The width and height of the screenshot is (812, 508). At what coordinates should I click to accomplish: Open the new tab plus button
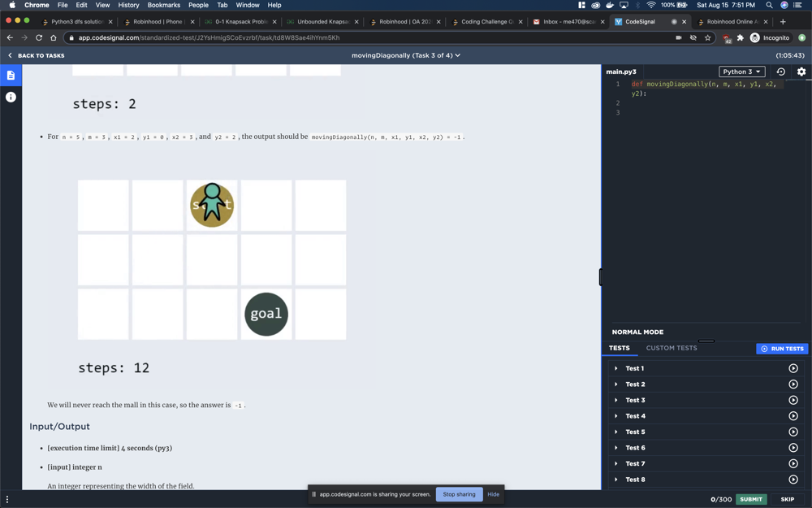coord(783,22)
